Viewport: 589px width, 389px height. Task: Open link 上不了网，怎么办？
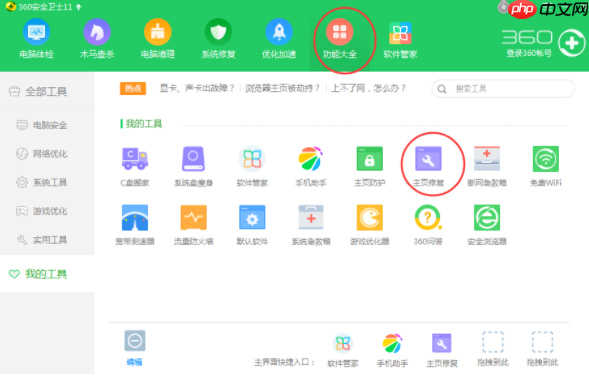pos(369,88)
